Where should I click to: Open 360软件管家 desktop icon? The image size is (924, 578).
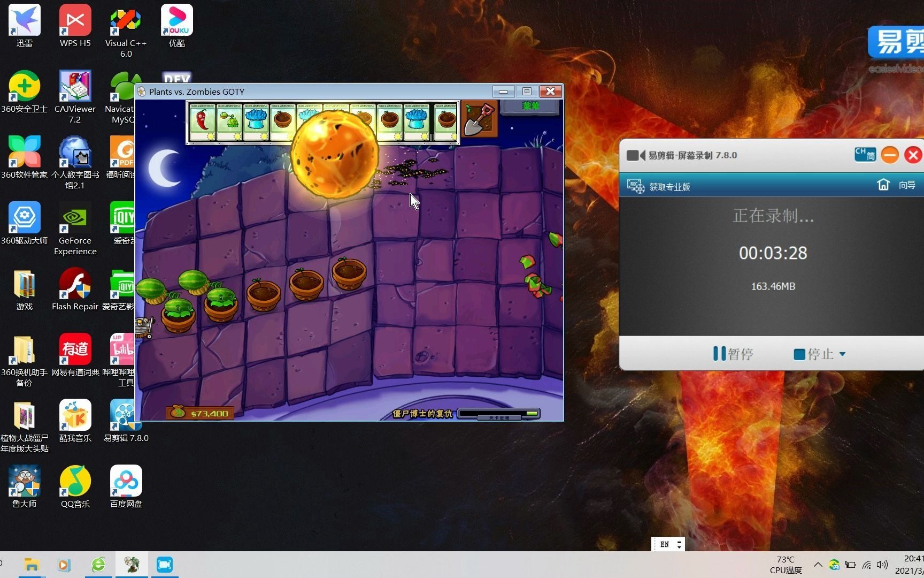point(25,158)
